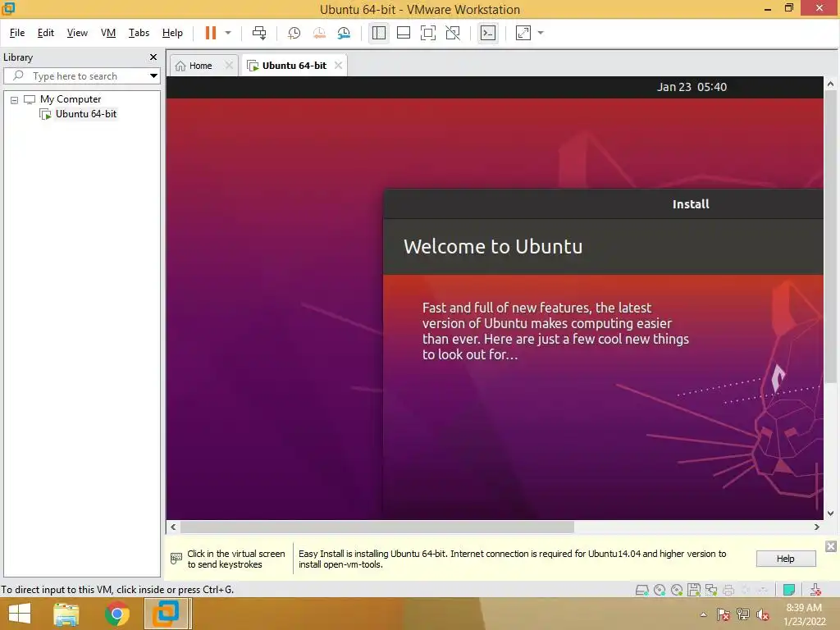Click the floppy drive status icon
840x630 pixels.
[x=694, y=591]
